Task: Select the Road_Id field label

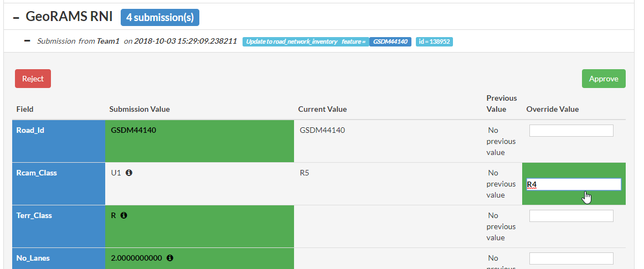Action: 30,130
